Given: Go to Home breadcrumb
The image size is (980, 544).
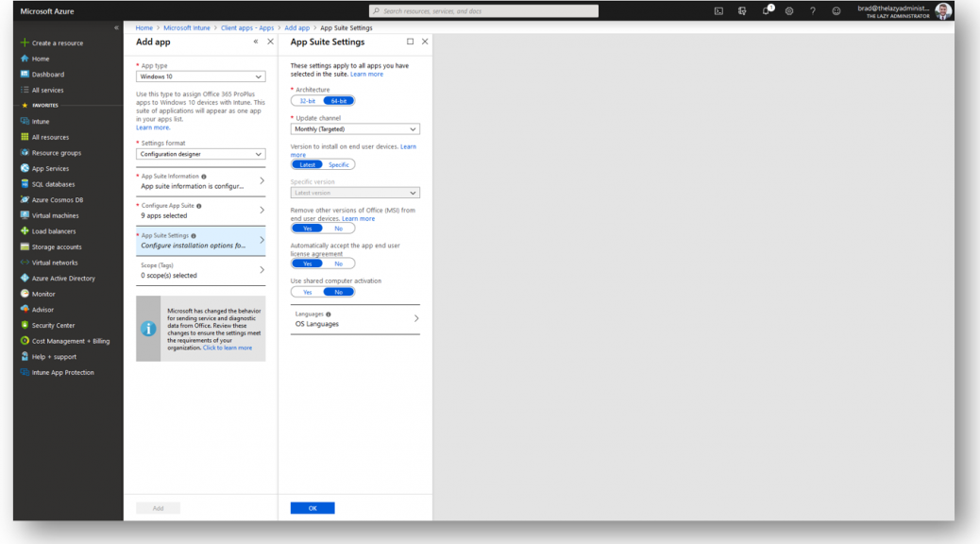Looking at the screenshot, I should coord(144,28).
